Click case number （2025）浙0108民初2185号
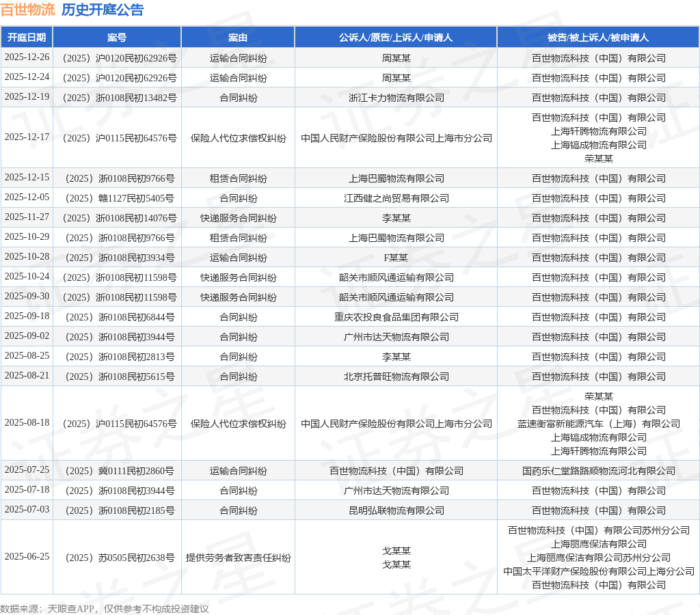The height and width of the screenshot is (615, 700). pyautogui.click(x=117, y=510)
